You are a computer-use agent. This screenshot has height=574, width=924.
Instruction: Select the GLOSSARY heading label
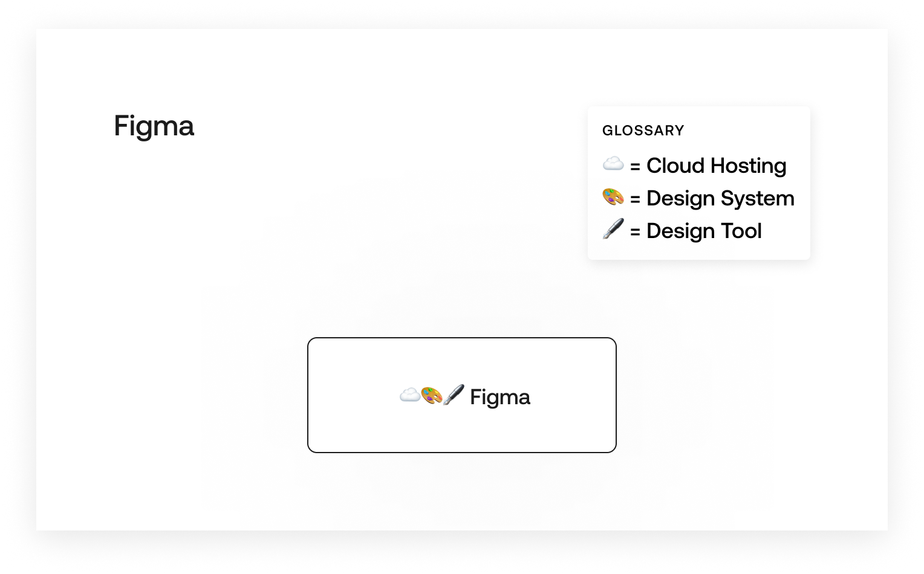coord(643,131)
